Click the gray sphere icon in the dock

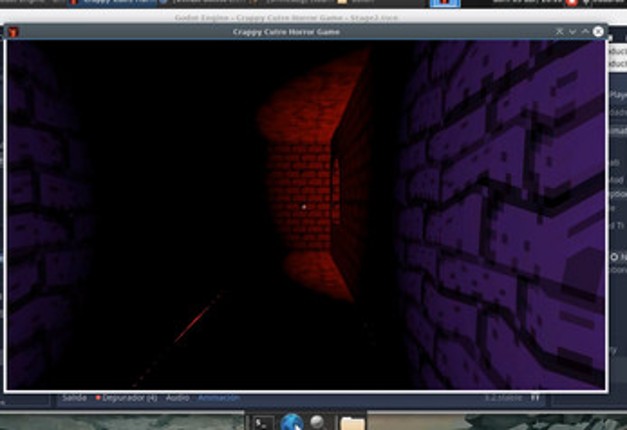(317, 422)
